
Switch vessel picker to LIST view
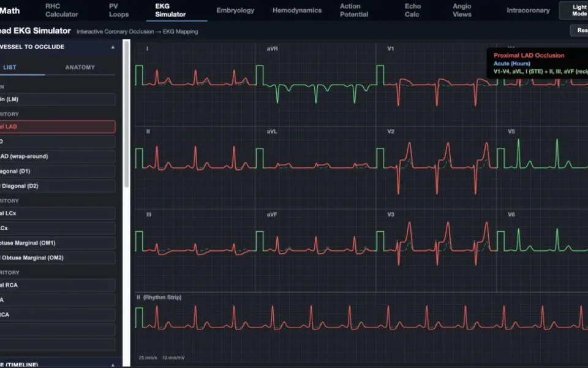click(x=10, y=67)
